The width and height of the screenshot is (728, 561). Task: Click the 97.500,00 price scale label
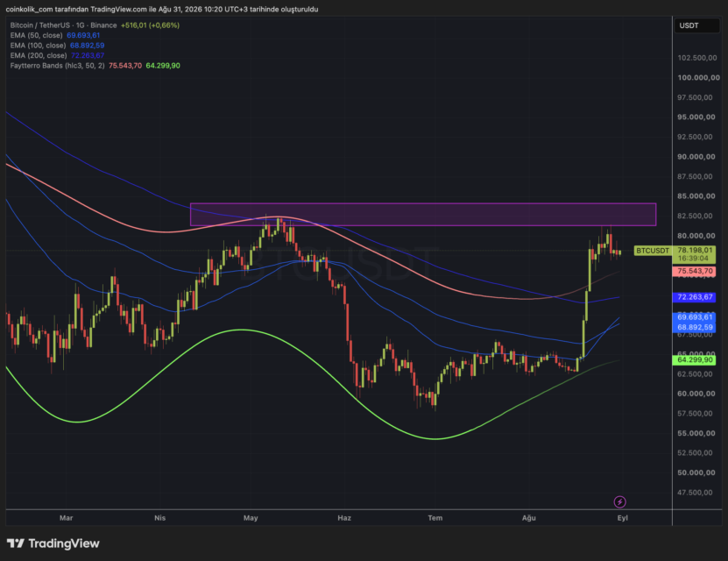(x=695, y=97)
